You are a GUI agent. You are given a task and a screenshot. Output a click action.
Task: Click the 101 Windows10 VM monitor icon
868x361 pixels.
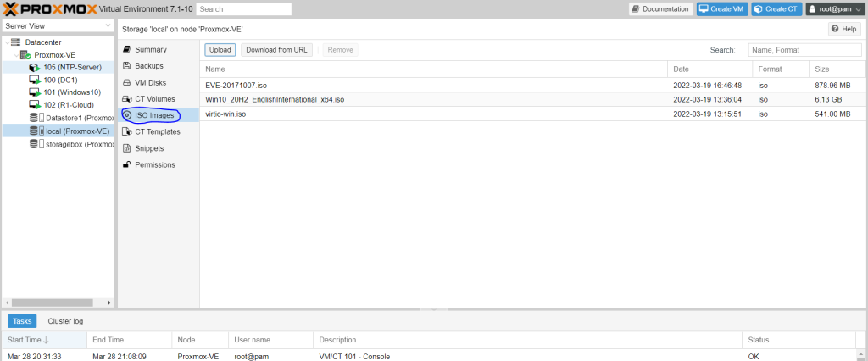(x=36, y=92)
